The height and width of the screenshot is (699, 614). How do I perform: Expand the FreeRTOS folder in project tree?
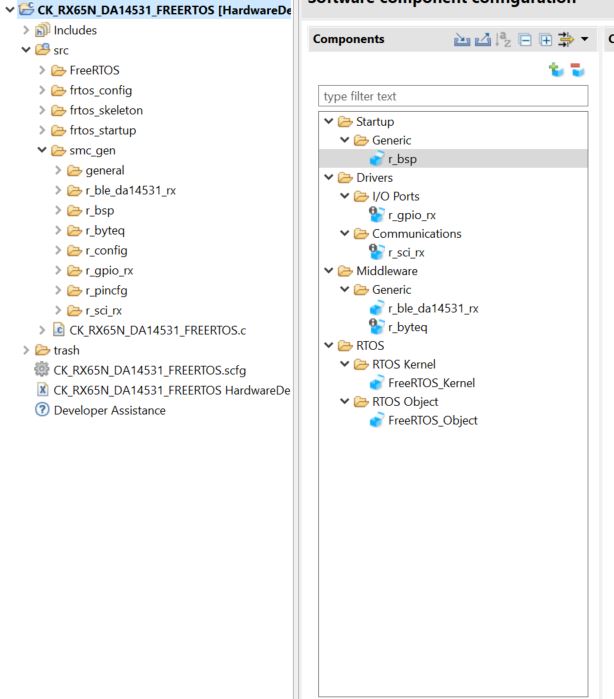[42, 70]
